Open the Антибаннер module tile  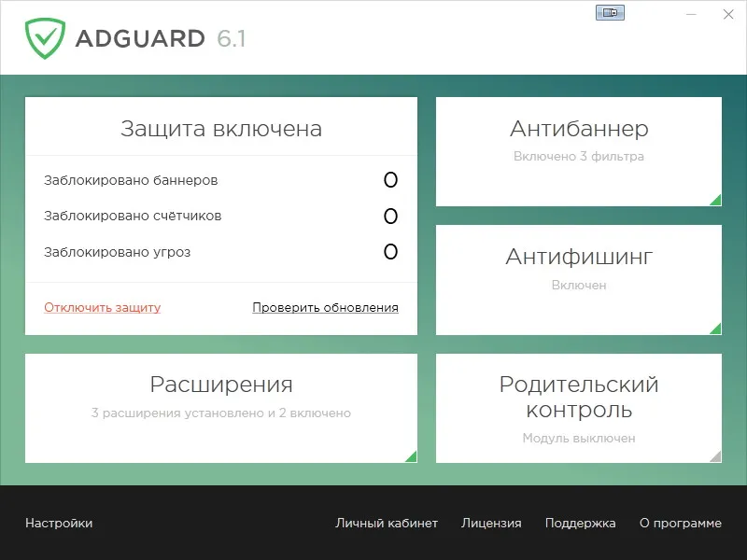coord(578,152)
